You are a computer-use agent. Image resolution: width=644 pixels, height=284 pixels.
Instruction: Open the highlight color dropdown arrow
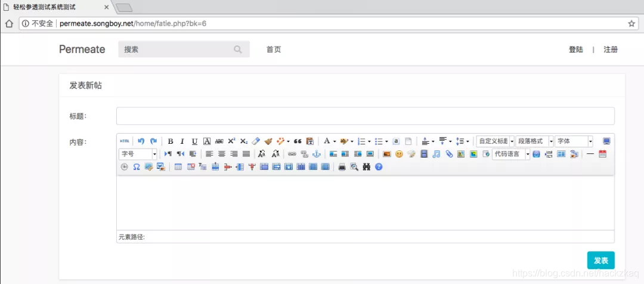(x=352, y=141)
